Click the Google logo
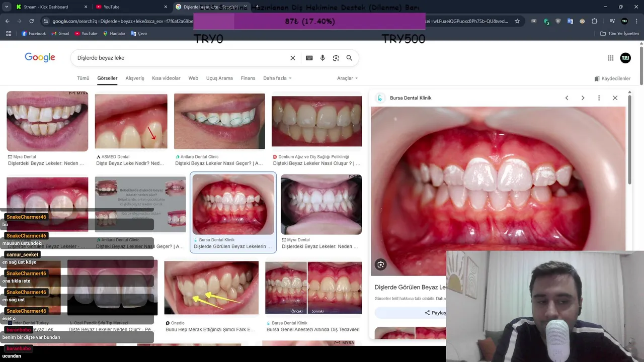This screenshot has height=362, width=644. tap(40, 57)
